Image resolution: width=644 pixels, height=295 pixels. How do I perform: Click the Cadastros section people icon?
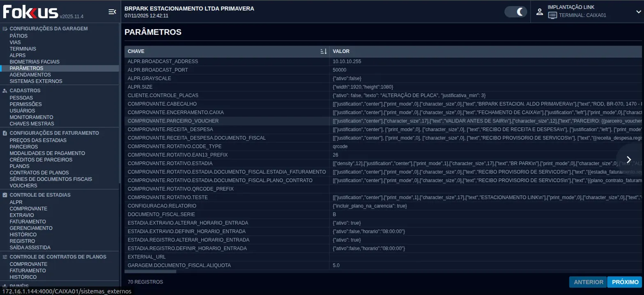pos(5,90)
